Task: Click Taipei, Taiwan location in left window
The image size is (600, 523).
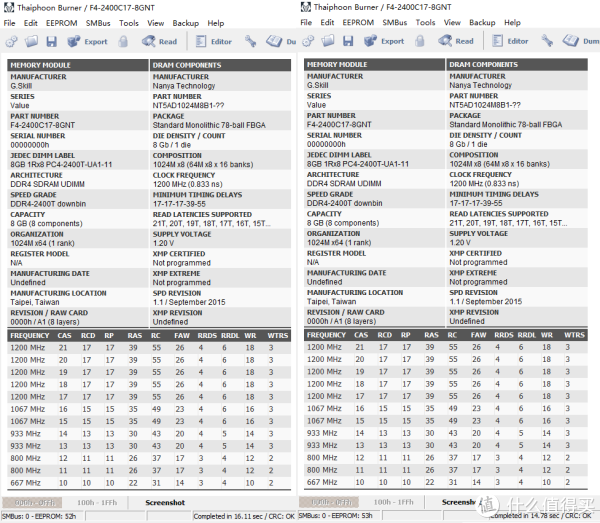Action: click(35, 302)
